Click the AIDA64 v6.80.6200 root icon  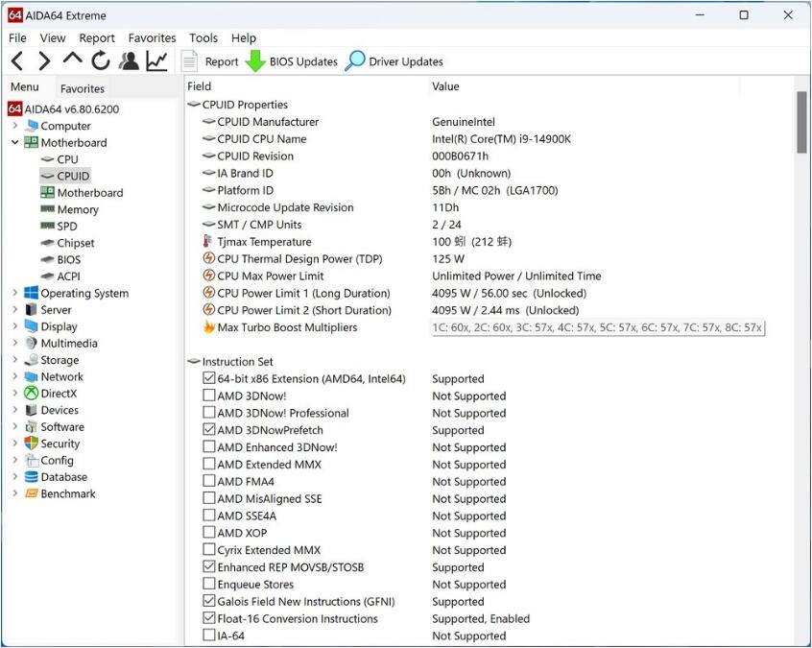click(14, 108)
